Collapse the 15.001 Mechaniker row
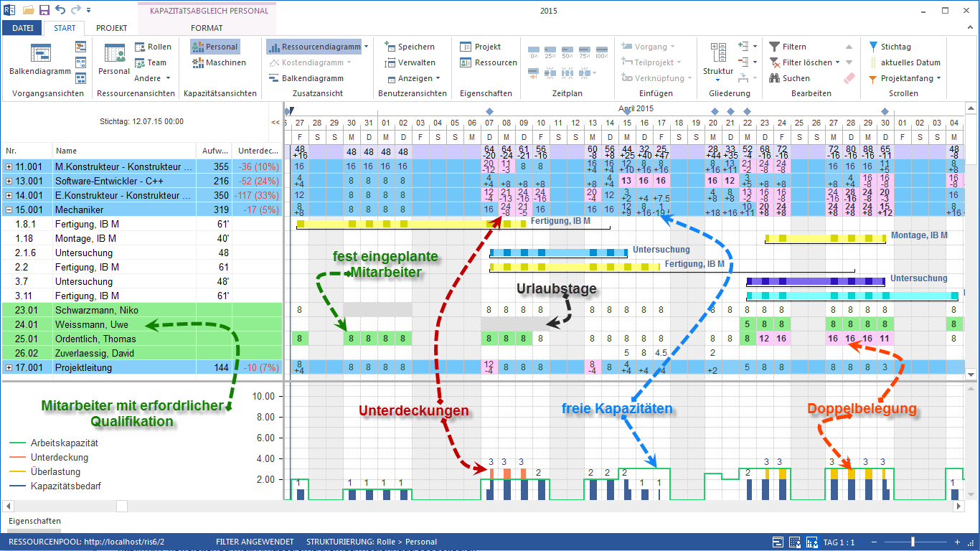Viewport: 980px width, 551px height. (9, 209)
